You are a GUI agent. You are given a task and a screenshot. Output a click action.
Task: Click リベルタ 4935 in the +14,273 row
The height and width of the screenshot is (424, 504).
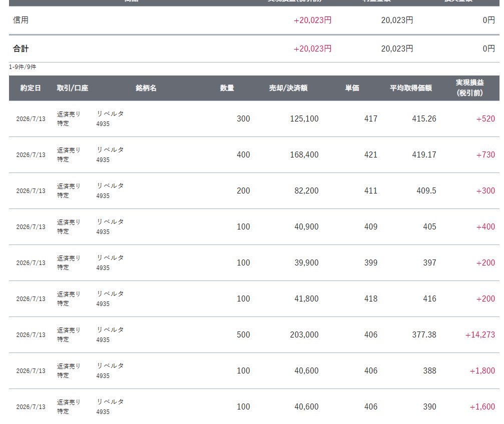point(110,334)
